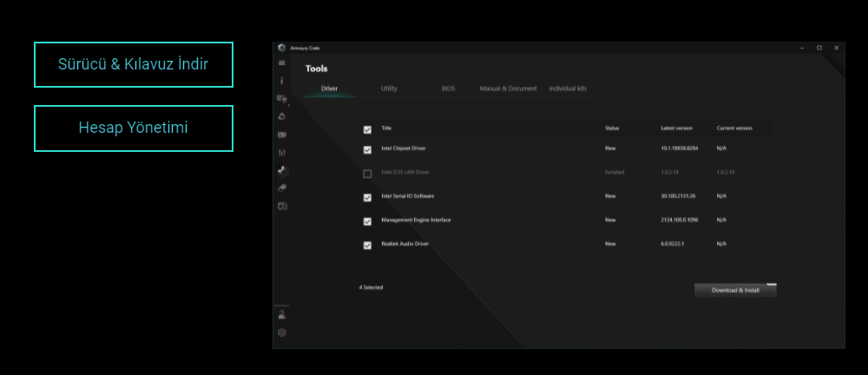Click the Download & Install button

click(x=735, y=290)
